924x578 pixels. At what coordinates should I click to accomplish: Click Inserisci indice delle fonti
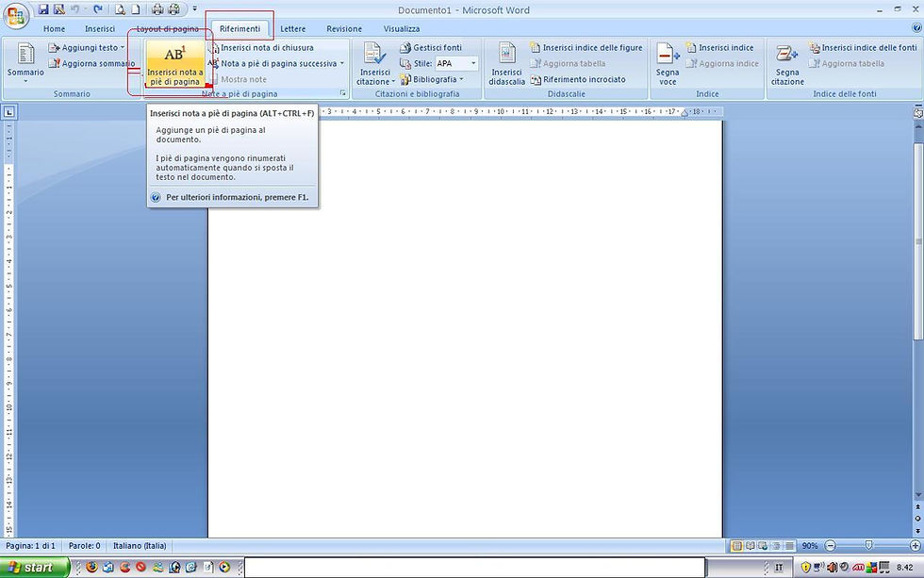pyautogui.click(x=863, y=48)
